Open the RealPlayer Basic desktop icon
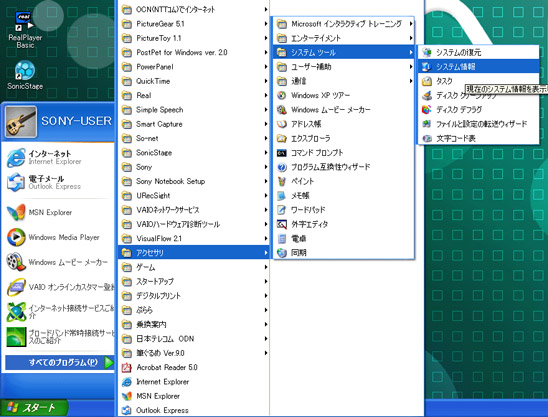 24,30
